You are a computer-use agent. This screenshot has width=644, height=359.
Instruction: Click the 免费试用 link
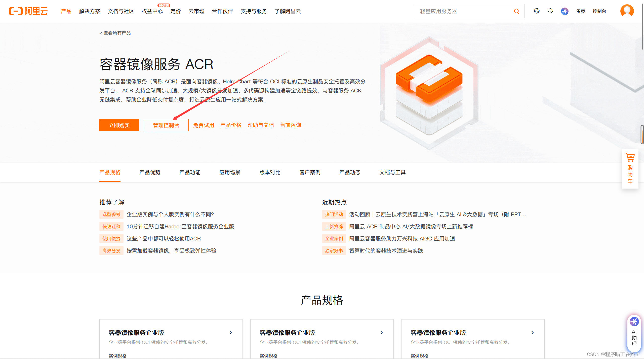tap(204, 125)
